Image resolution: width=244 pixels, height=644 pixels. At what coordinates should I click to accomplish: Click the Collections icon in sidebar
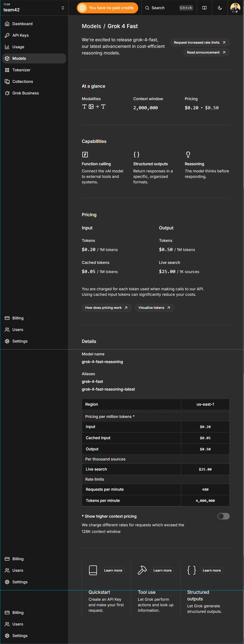click(7, 81)
